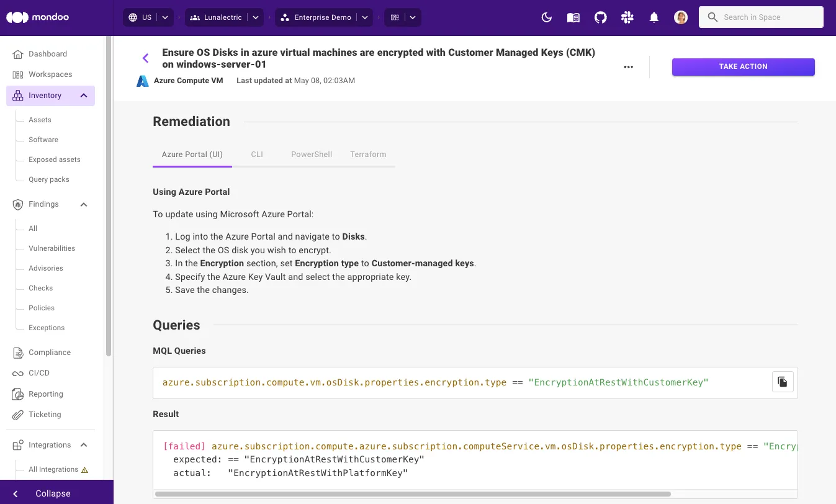Screen dimensions: 836x504
Task: Switch to the CLI tab
Action: [257, 155]
